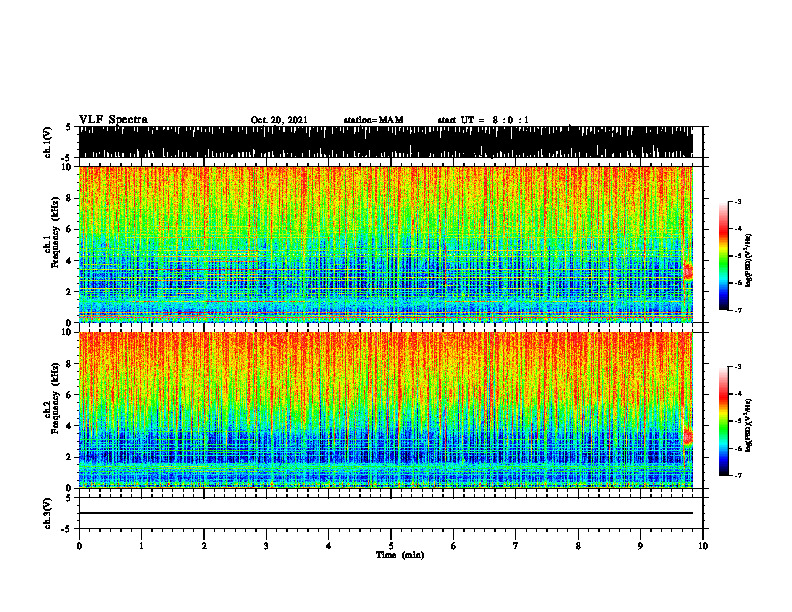Click the ch.1 frequency tick label '6'
Screen dimensions: 792x612
70,229
